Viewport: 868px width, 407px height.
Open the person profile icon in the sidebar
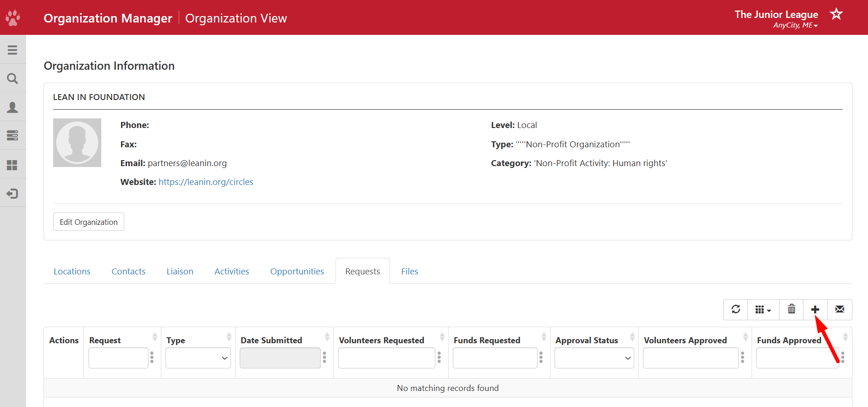13,107
